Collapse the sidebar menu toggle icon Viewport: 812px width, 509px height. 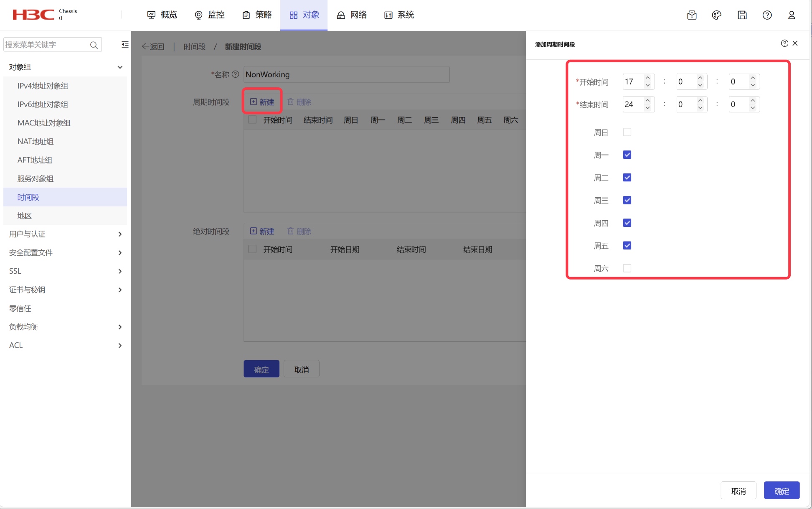click(125, 45)
